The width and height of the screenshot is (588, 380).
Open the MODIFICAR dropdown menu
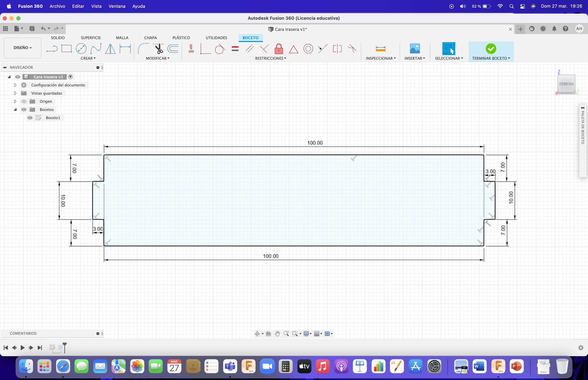point(158,59)
